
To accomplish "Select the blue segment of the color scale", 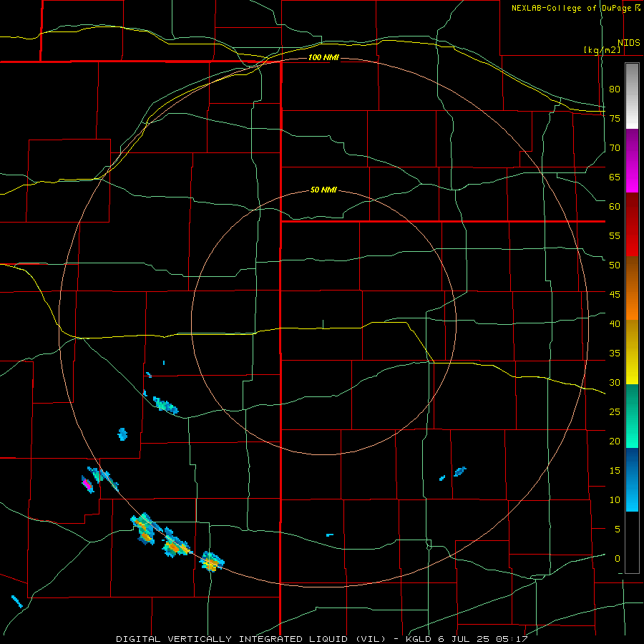I will point(632,479).
